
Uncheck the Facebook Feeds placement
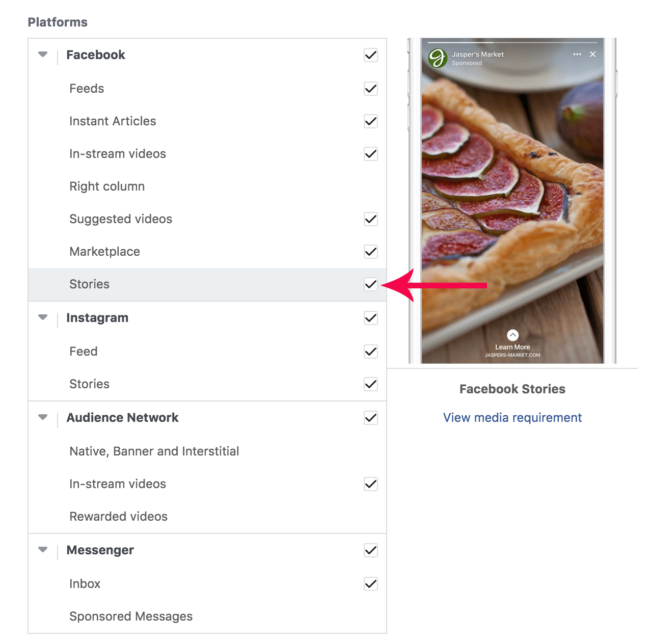tap(371, 89)
